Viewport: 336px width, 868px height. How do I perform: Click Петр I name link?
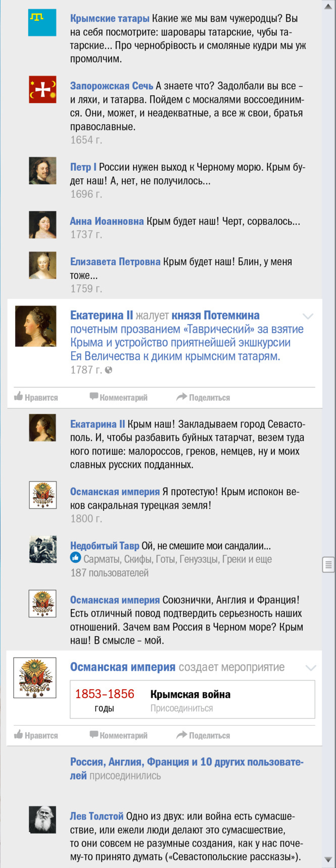pyautogui.click(x=83, y=167)
